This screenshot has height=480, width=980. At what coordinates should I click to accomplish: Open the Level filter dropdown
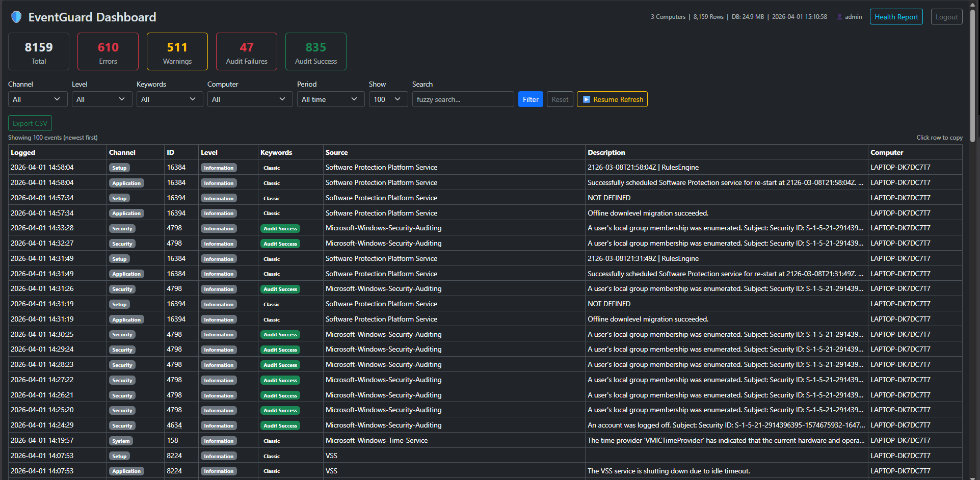pos(102,99)
